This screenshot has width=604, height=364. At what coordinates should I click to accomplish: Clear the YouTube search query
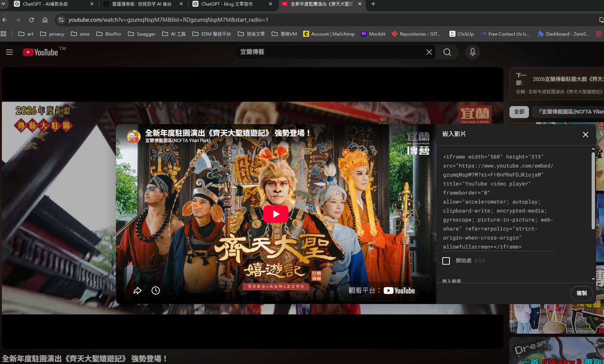click(x=429, y=52)
